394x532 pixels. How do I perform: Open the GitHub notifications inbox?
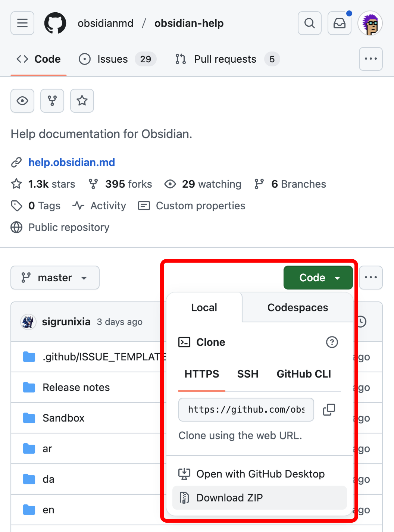pos(339,23)
